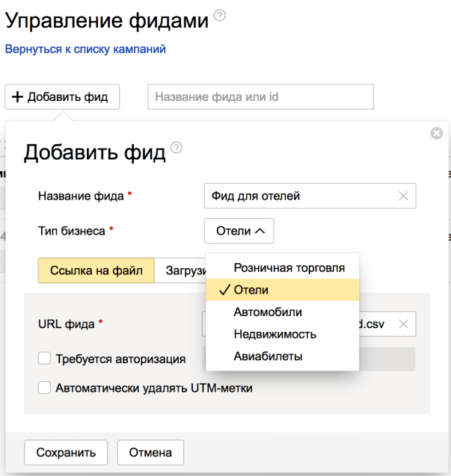The height and width of the screenshot is (476, 451).
Task: Tick Автоматически удалять UTM-метки checkbox
Action: click(x=44, y=388)
